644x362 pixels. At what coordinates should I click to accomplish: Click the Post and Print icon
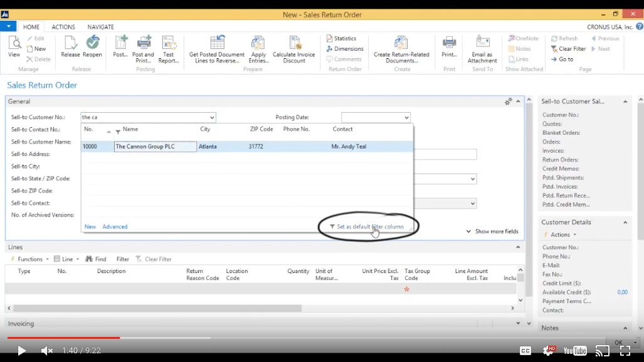pyautogui.click(x=143, y=49)
